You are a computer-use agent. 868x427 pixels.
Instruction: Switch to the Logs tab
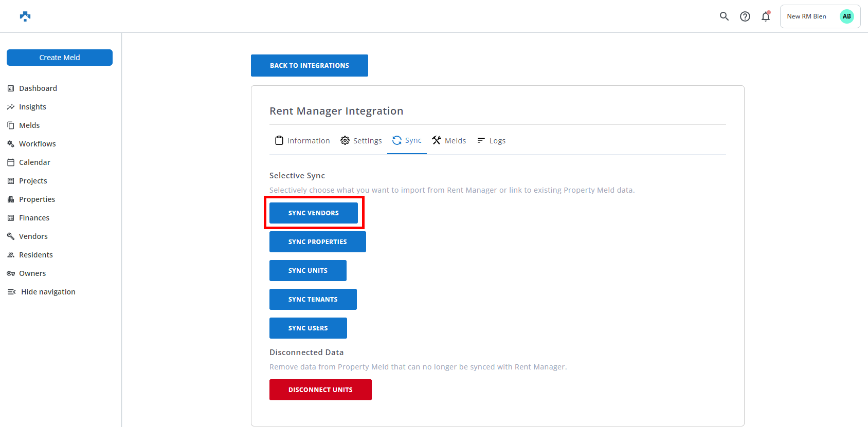(x=492, y=141)
